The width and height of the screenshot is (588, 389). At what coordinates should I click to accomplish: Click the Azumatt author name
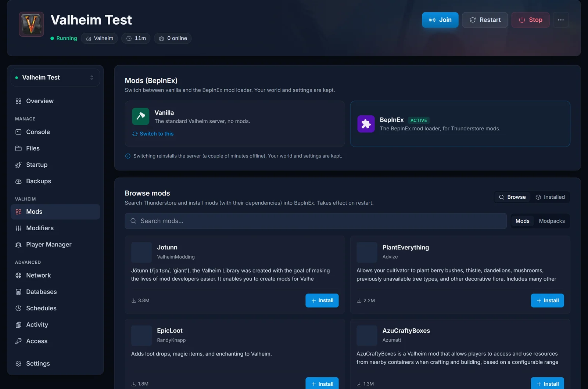coord(392,340)
